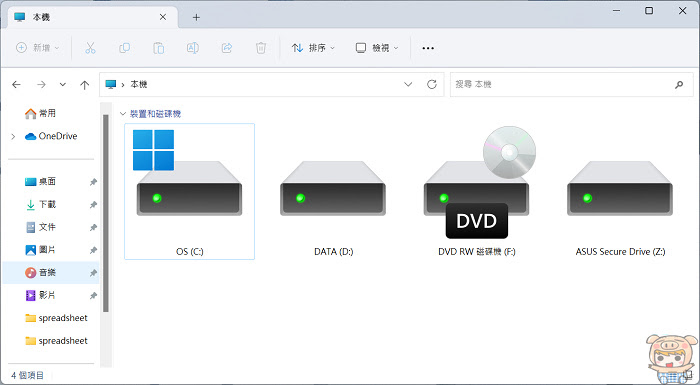
Task: Click the Share icon in toolbar
Action: (x=227, y=48)
